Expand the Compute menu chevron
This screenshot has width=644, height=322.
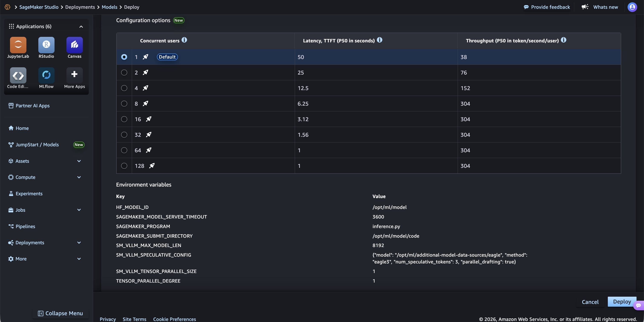[79, 177]
